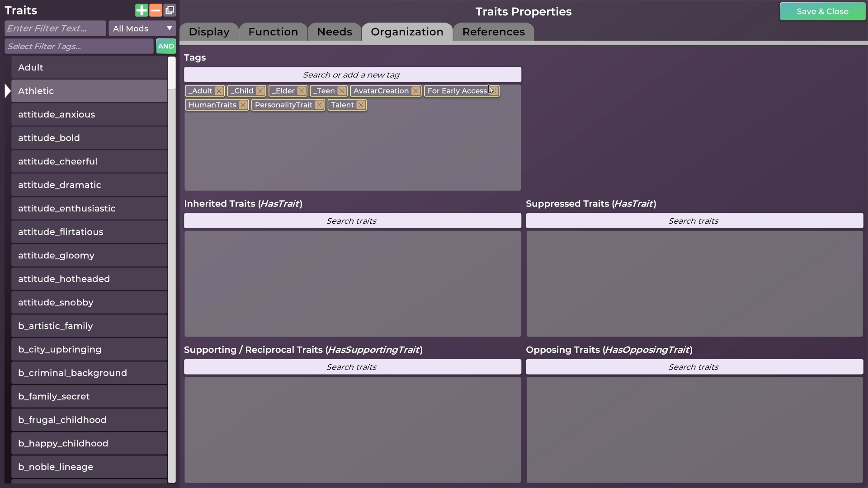Remove the HumanTraits tag
Viewport: 868px width, 488px height.
[x=243, y=105]
